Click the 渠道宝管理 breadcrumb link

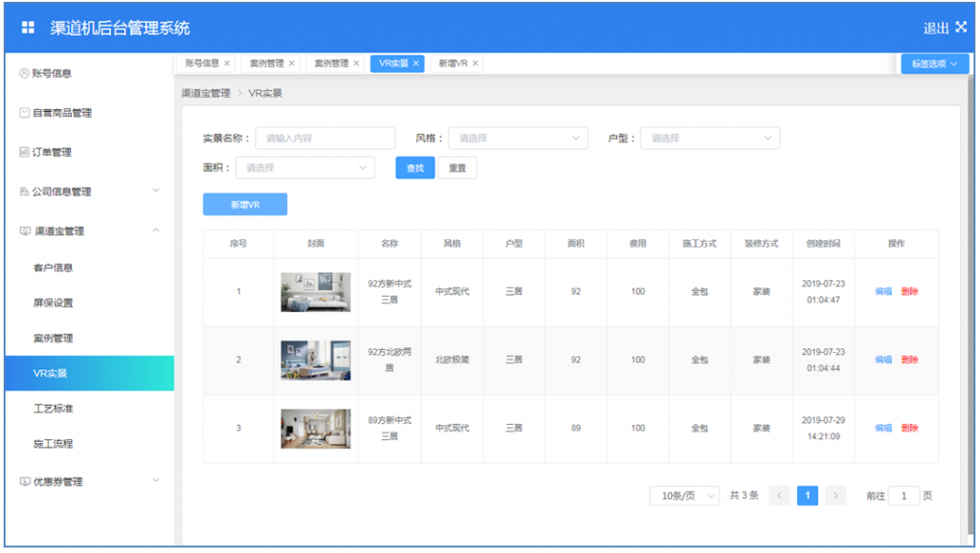pos(206,93)
